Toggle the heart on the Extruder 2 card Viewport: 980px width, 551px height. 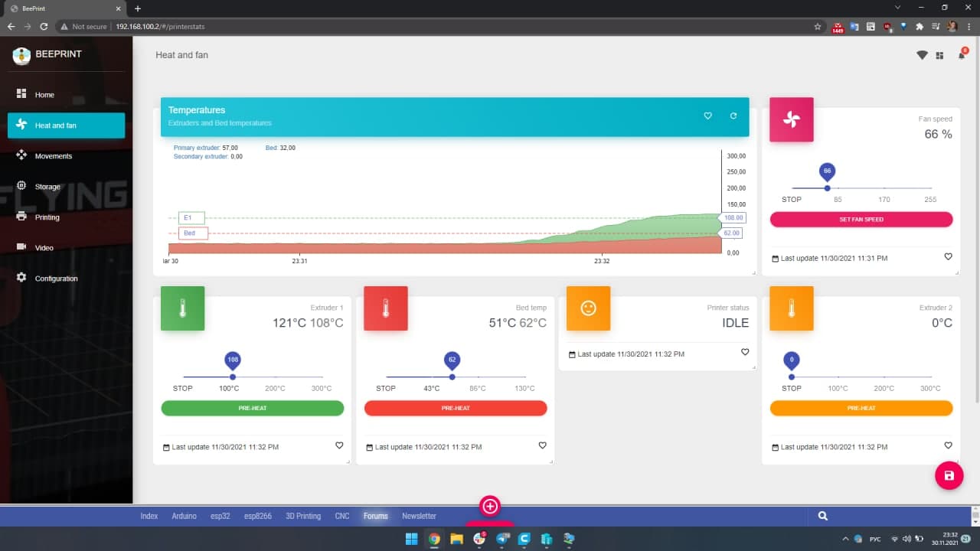948,445
